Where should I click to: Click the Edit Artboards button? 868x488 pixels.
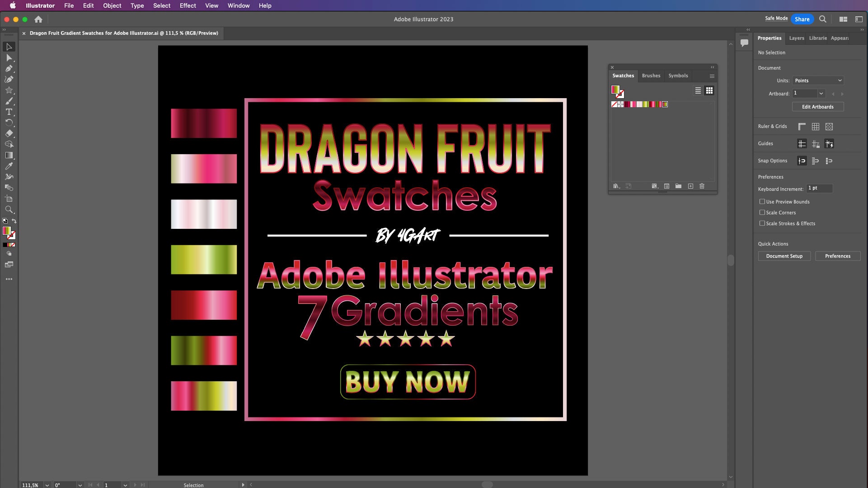[818, 107]
